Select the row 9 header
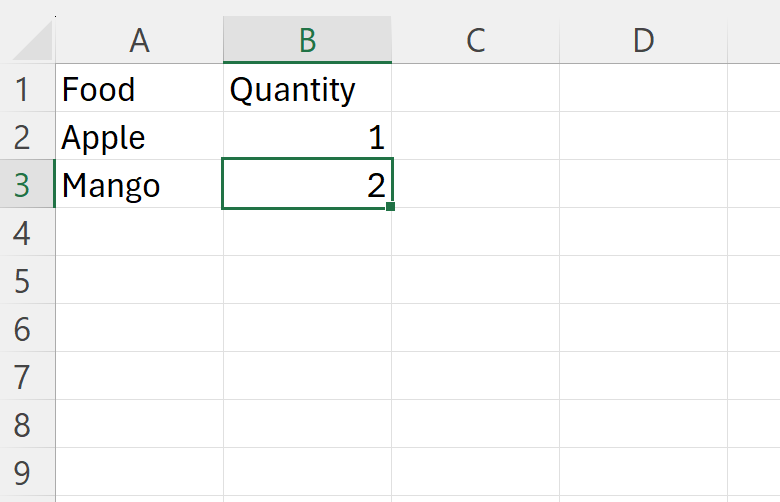780x502 pixels. [27, 473]
